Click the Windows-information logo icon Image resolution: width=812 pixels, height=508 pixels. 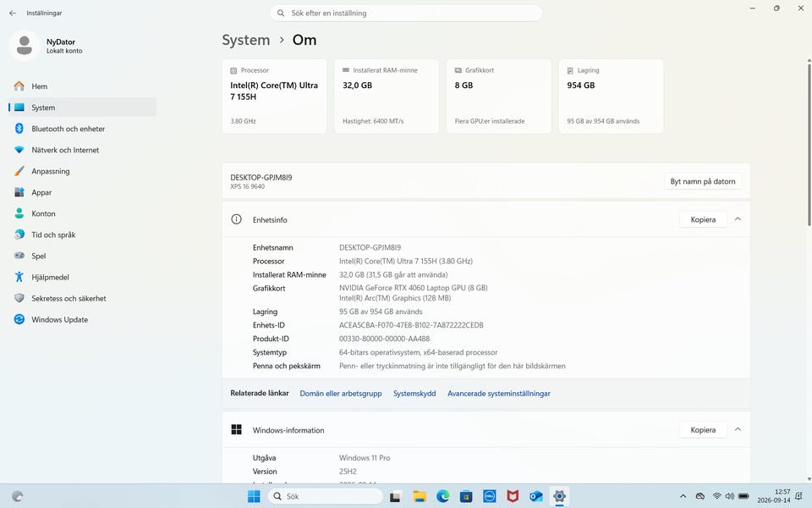tap(236, 429)
